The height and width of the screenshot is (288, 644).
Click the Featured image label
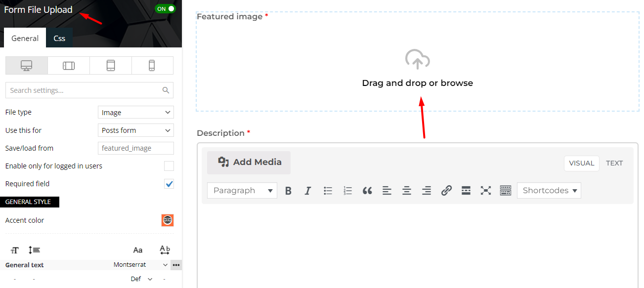pos(230,17)
